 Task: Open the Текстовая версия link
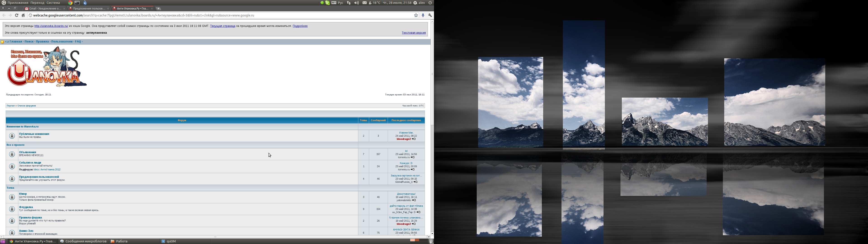[x=413, y=33]
